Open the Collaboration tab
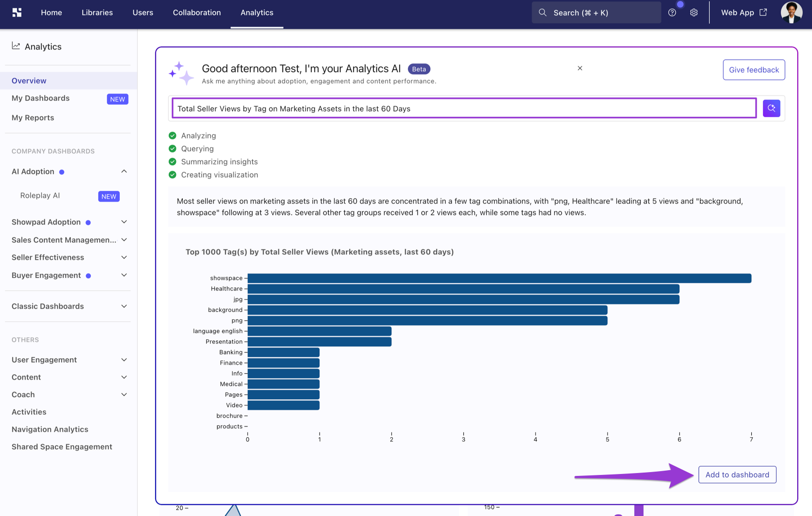 click(x=197, y=12)
